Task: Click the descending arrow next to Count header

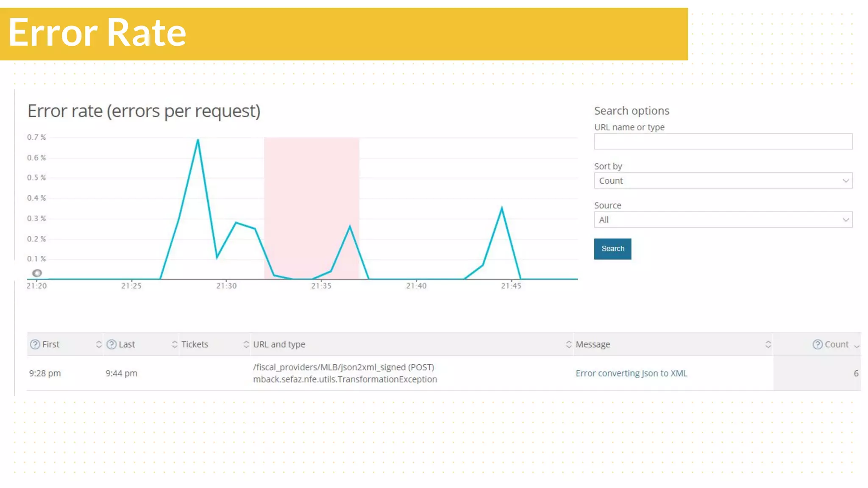Action: pyautogui.click(x=857, y=346)
